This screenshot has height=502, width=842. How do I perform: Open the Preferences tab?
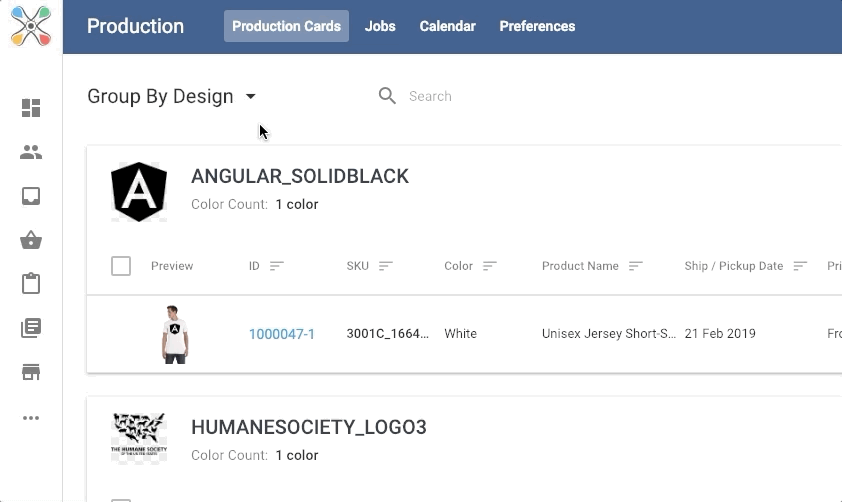coord(537,26)
